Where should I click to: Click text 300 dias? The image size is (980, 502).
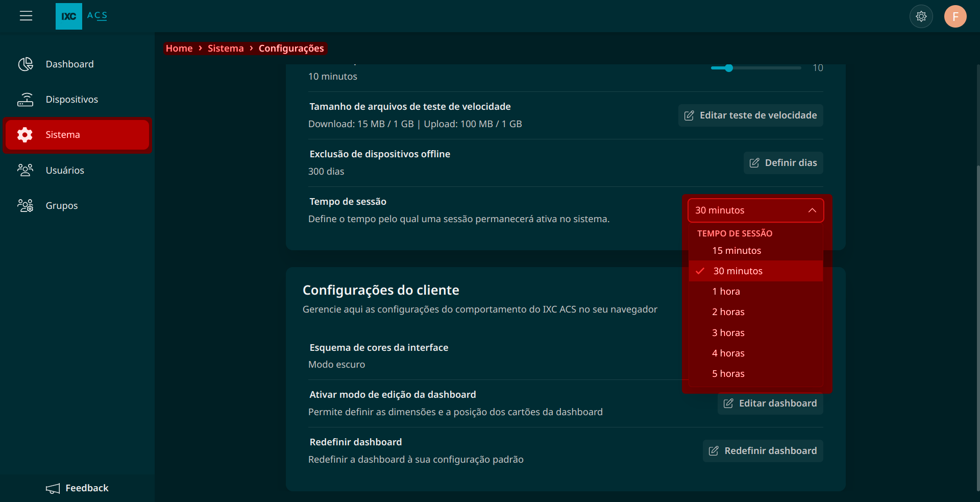(x=326, y=172)
